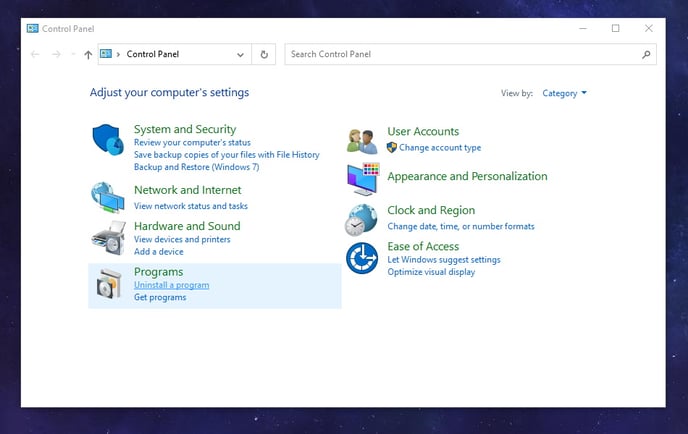Image resolution: width=688 pixels, height=434 pixels.
Task: Click the shield icon beside Change account type
Action: (392, 147)
